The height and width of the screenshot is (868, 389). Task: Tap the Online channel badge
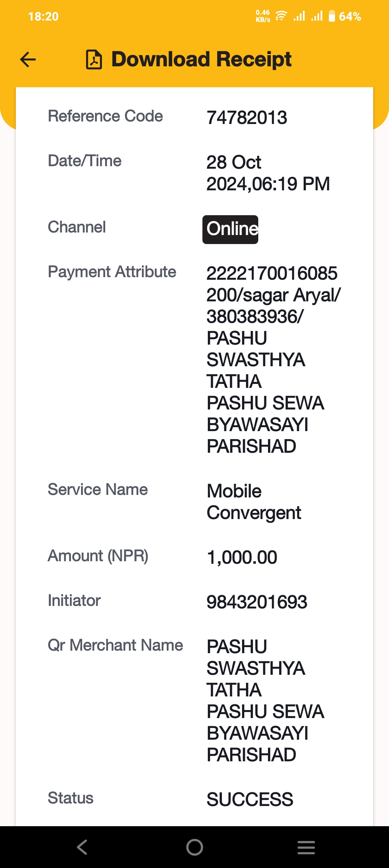tap(230, 229)
